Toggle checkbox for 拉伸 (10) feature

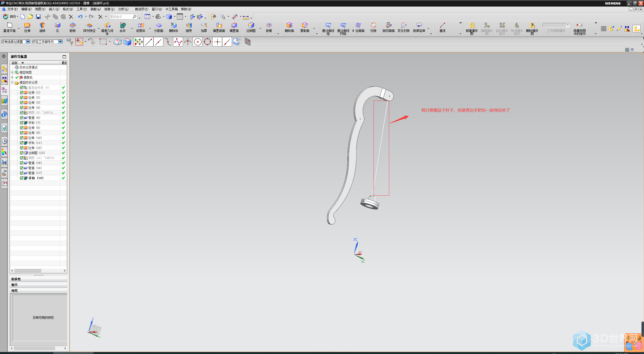click(x=22, y=138)
